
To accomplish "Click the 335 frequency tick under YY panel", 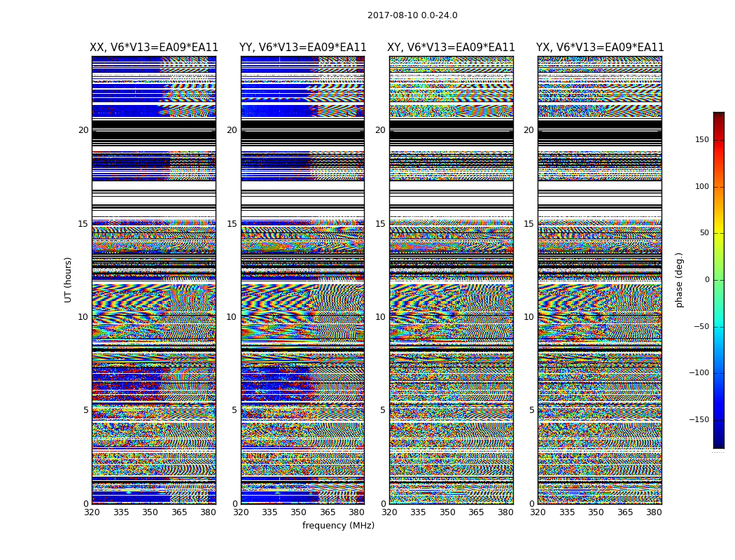I will (x=269, y=512).
